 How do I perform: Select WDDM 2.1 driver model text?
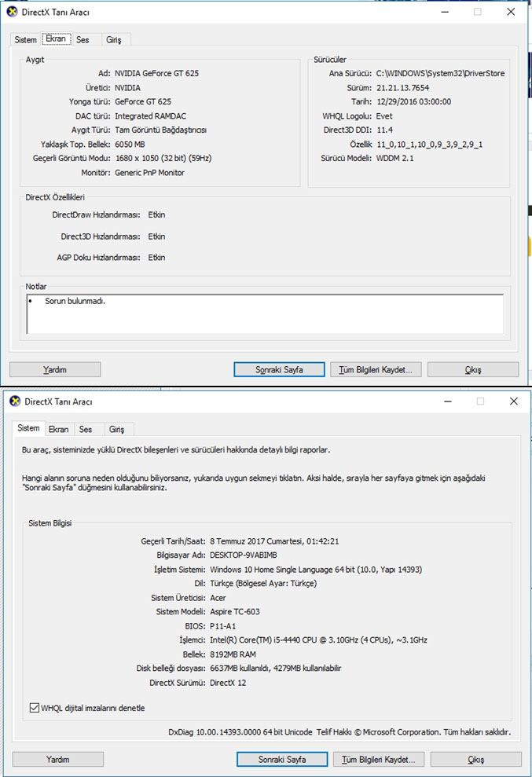click(x=394, y=158)
